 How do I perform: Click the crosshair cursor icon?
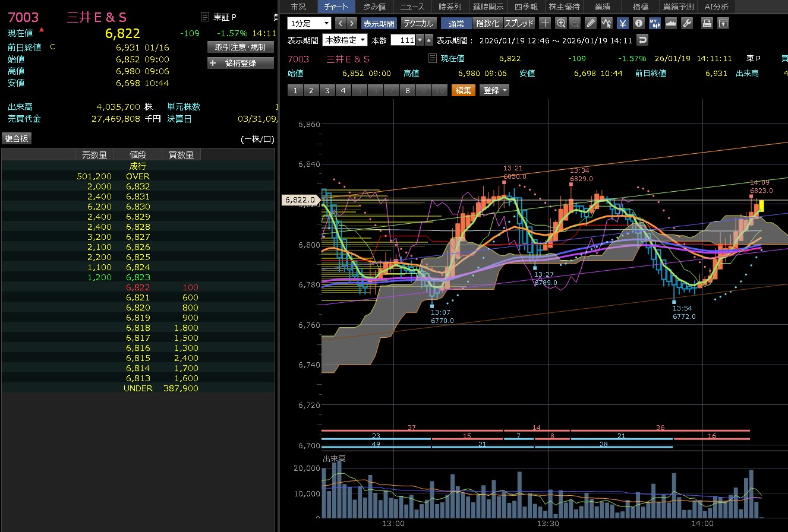(x=545, y=23)
